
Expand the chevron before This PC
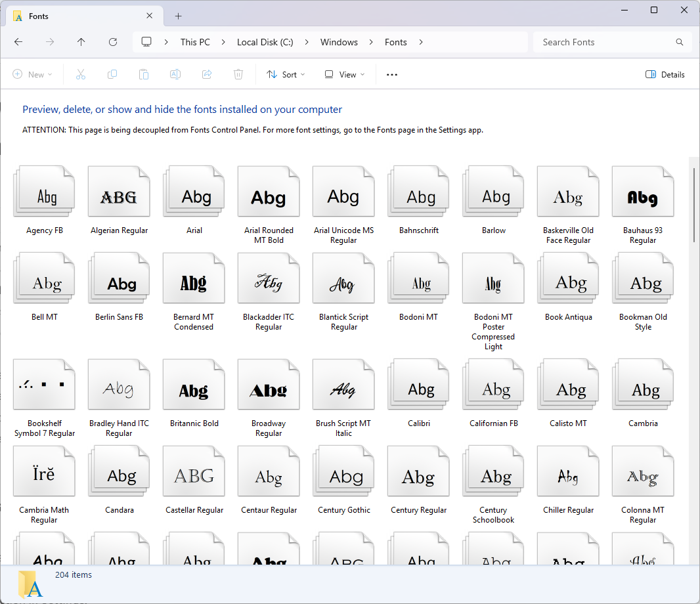[166, 42]
